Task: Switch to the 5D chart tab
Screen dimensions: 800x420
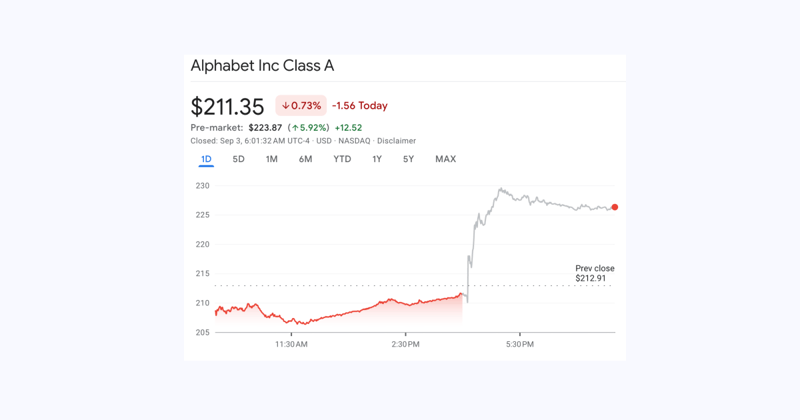Action: pyautogui.click(x=238, y=159)
